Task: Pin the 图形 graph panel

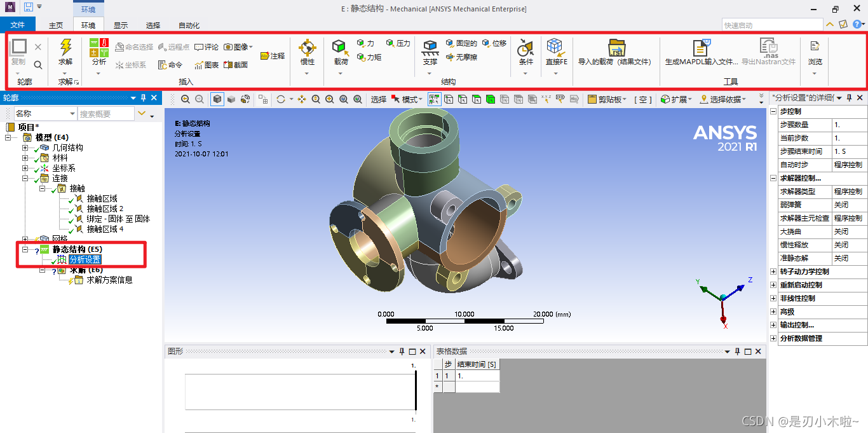Action: [x=402, y=352]
